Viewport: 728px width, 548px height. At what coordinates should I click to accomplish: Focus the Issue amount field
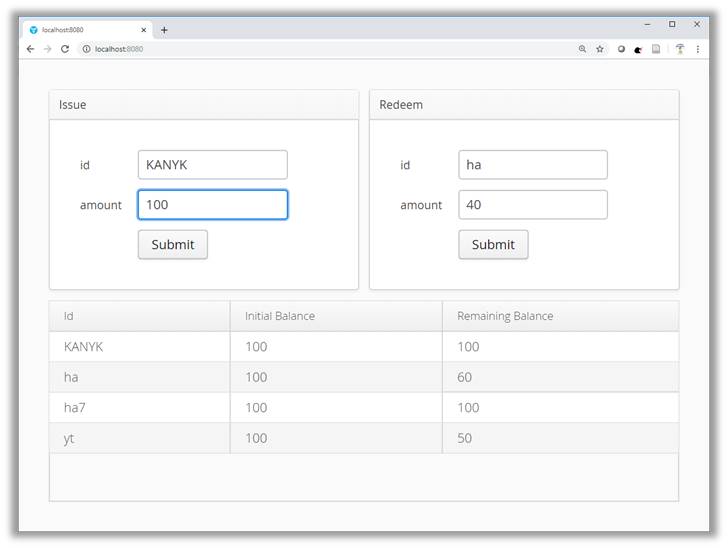click(212, 205)
